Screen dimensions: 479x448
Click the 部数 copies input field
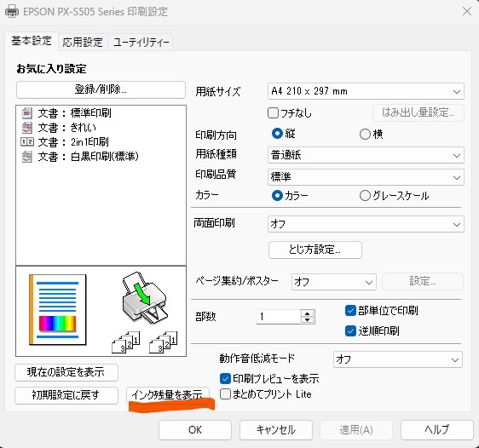279,317
